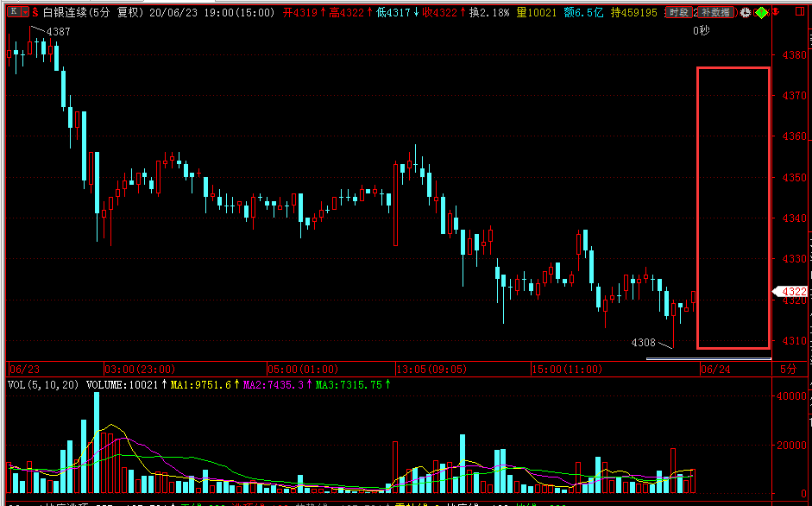Click the 时段 button

click(x=679, y=12)
